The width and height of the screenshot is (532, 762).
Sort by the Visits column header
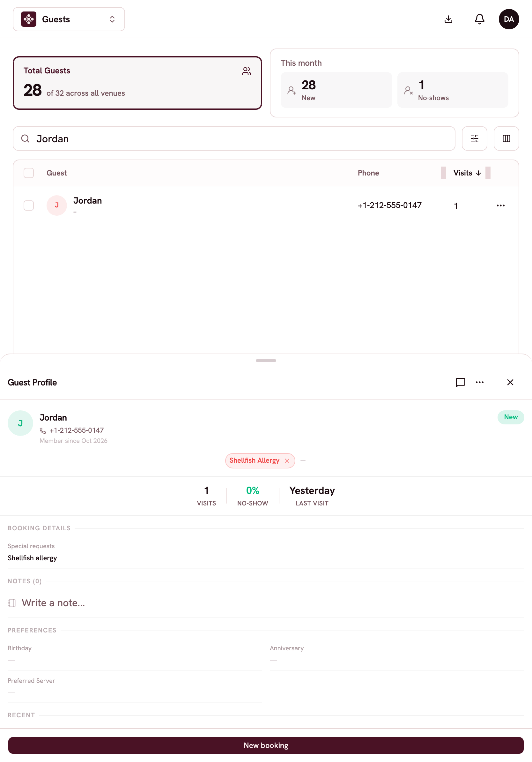point(467,173)
